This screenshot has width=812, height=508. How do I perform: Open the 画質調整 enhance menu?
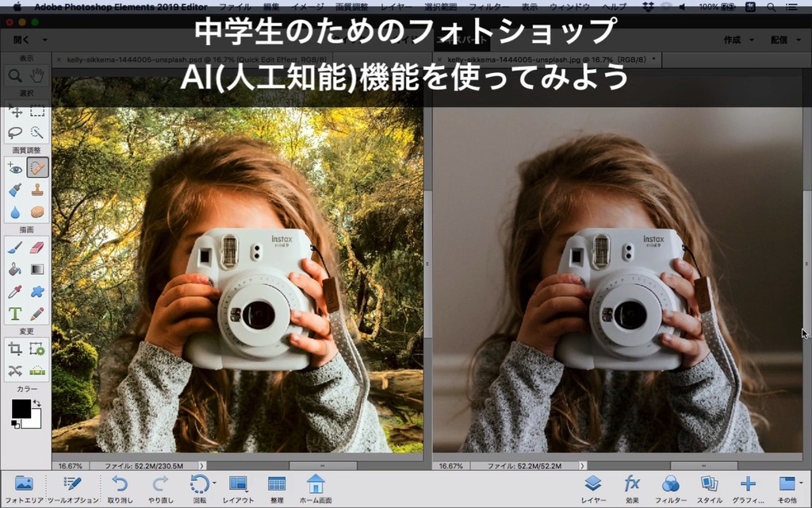351,6
